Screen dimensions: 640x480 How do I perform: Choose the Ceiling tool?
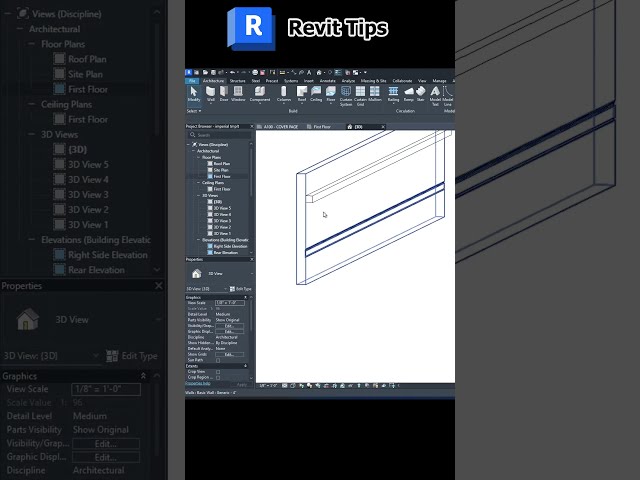(x=316, y=94)
